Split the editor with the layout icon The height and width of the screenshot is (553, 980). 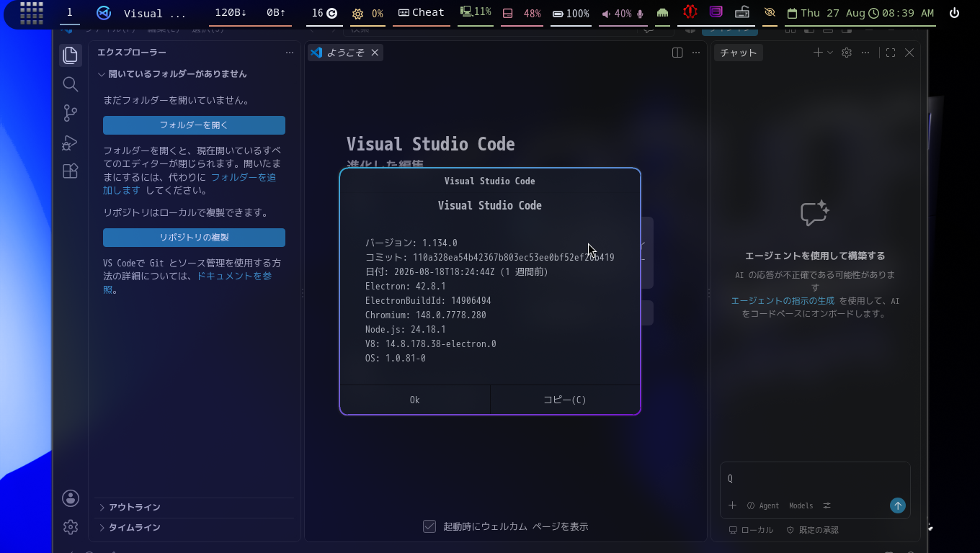point(677,53)
